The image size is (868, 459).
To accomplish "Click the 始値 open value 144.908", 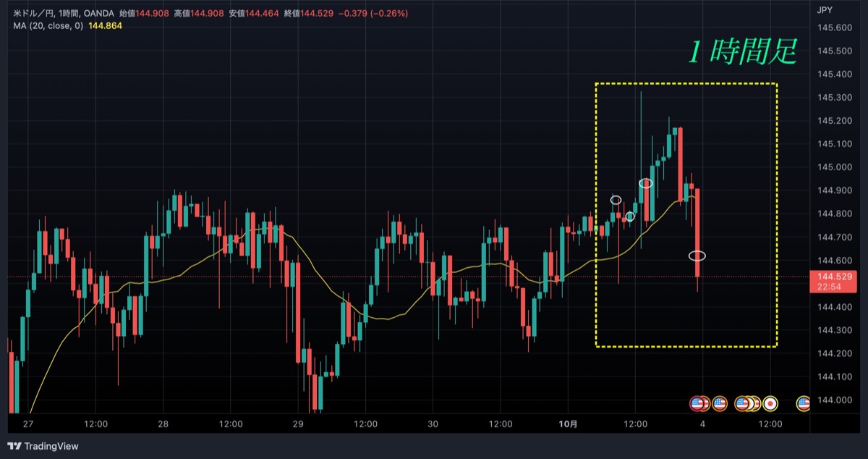I will pos(152,14).
